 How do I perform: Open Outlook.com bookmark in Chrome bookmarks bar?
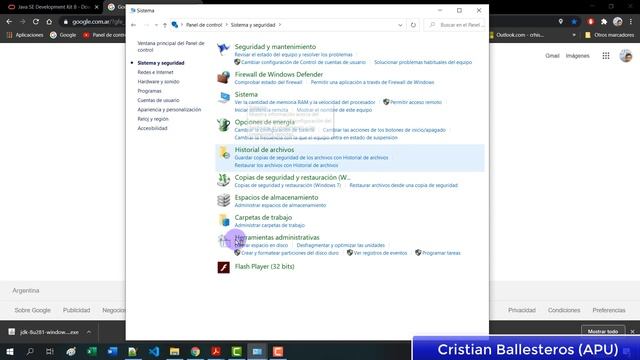pos(517,35)
